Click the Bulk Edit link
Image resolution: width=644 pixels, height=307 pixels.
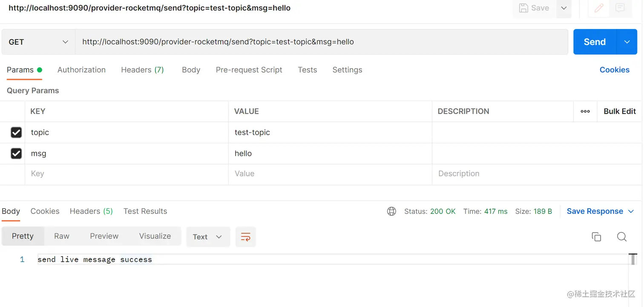(620, 111)
